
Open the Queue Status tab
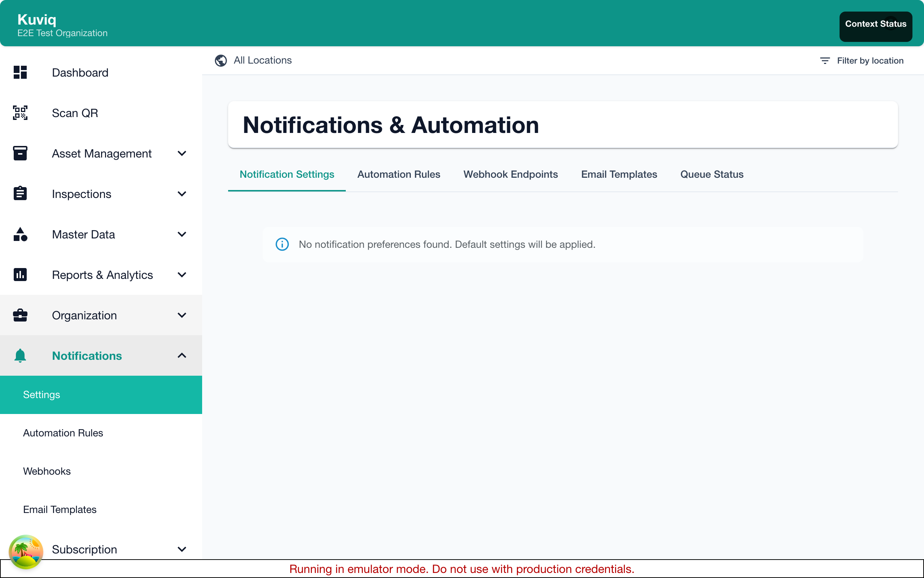tap(712, 174)
